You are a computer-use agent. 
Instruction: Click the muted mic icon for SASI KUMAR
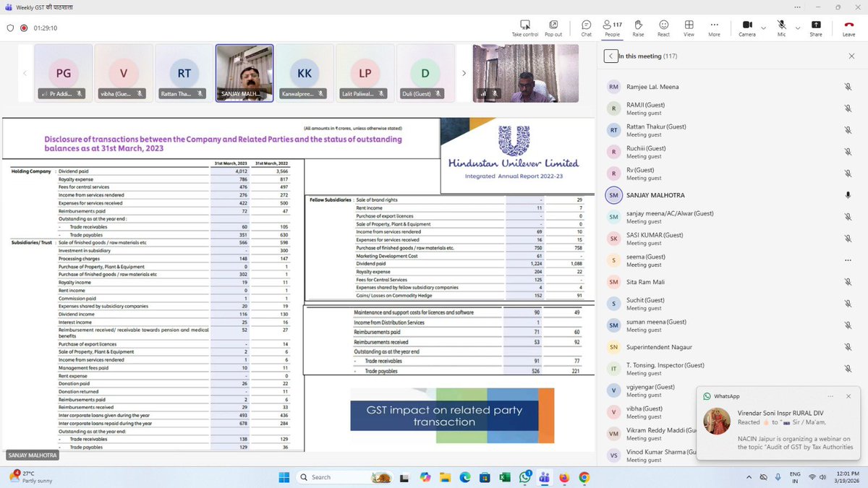[x=848, y=239]
